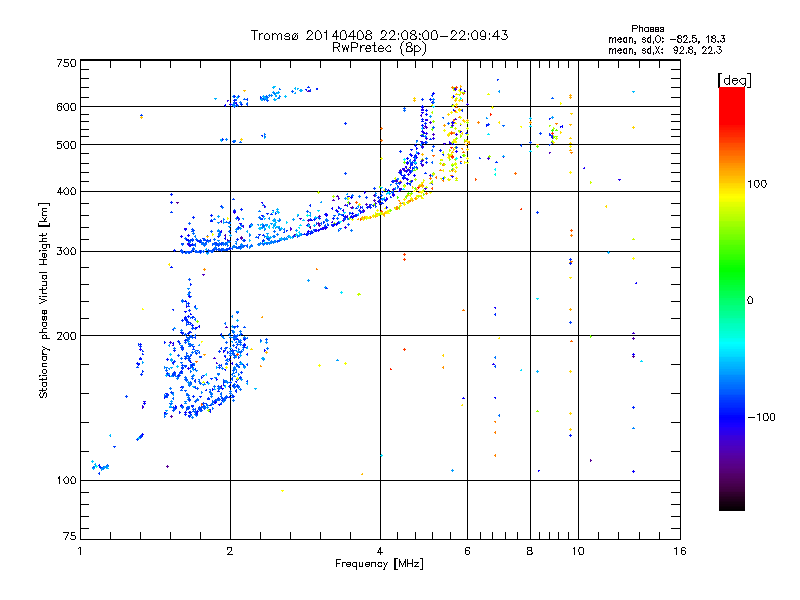Click the y-axis tick label '750'
This screenshot has height=600, width=800.
click(66, 63)
